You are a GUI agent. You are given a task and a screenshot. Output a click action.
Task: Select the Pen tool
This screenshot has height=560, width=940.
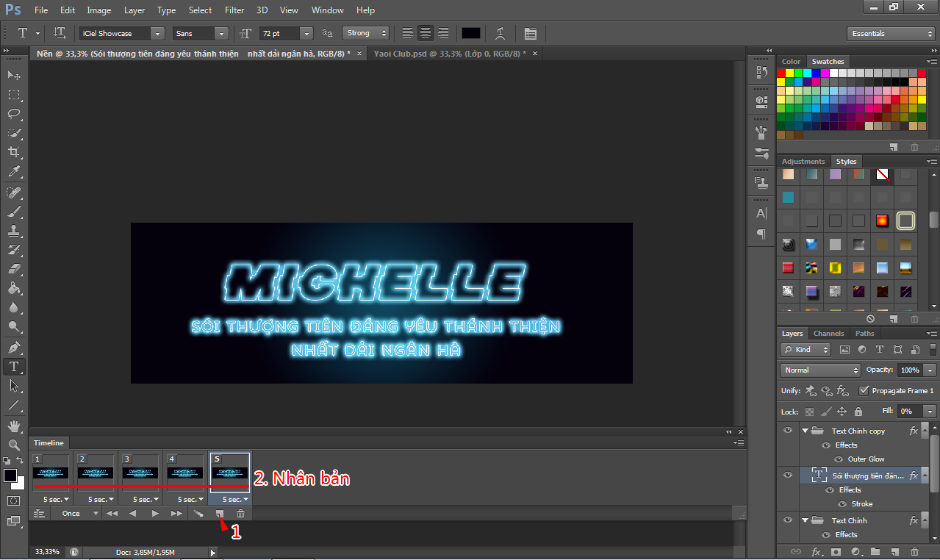pyautogui.click(x=14, y=347)
